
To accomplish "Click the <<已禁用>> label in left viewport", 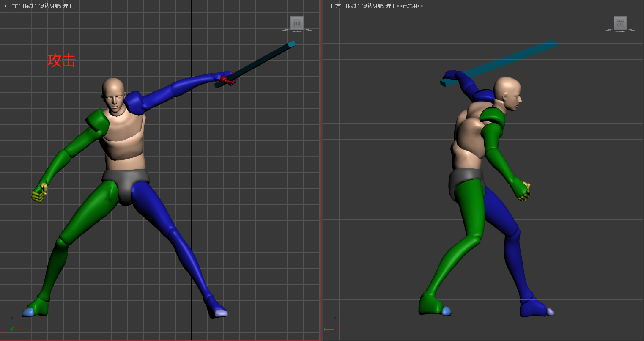I will pyautogui.click(x=410, y=6).
